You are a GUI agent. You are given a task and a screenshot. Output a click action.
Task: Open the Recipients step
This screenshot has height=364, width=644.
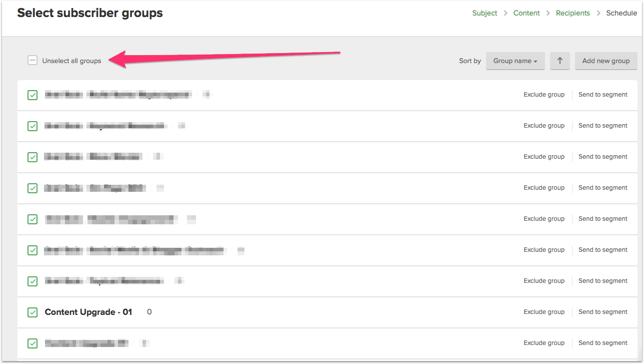tap(572, 13)
